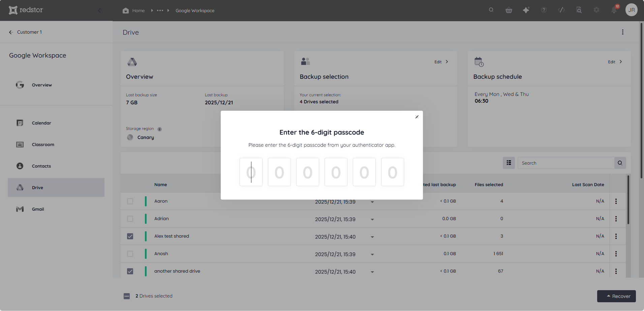Go back to Customer 1
The height and width of the screenshot is (311, 644).
click(25, 32)
